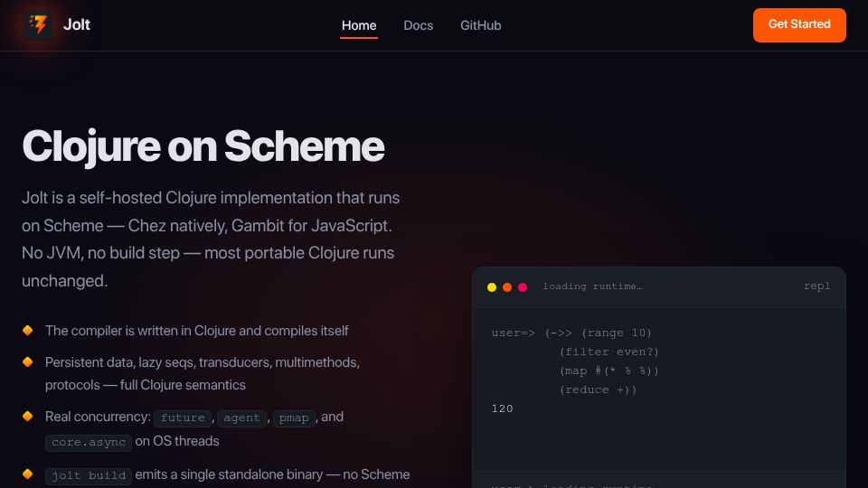Click the 'user=> (->> (range 10)' line
Screen dimensions: 868x488
coord(571,333)
